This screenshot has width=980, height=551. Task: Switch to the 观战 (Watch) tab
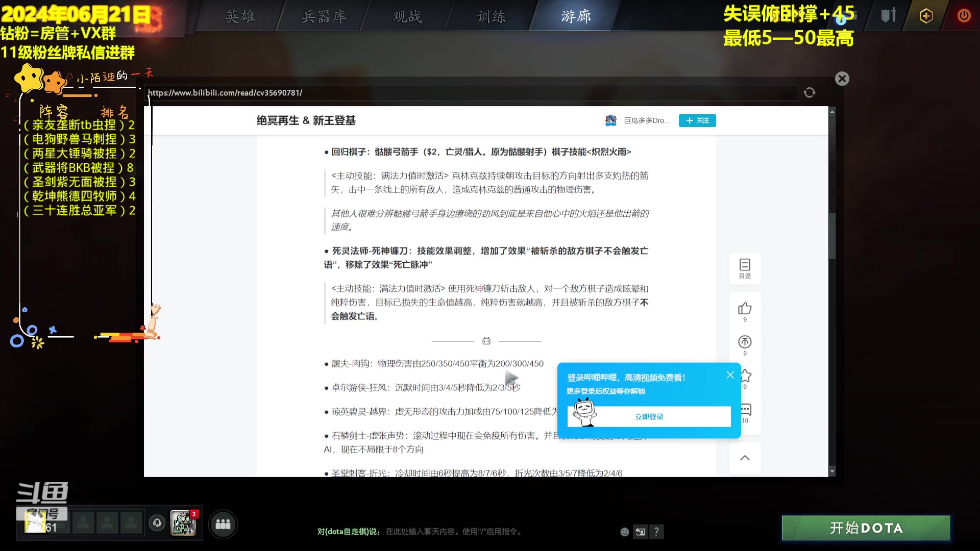click(407, 16)
